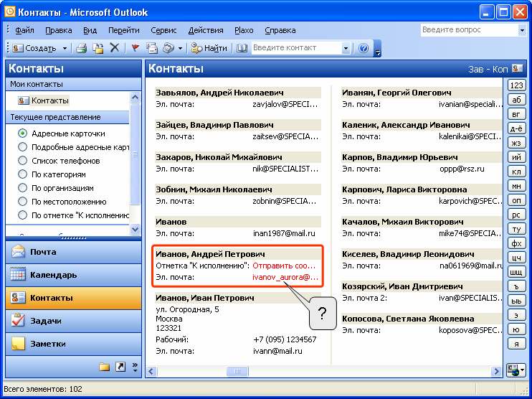This screenshot has width=532, height=399.
Task: Click the Введите вопрос help field
Action: [469, 30]
